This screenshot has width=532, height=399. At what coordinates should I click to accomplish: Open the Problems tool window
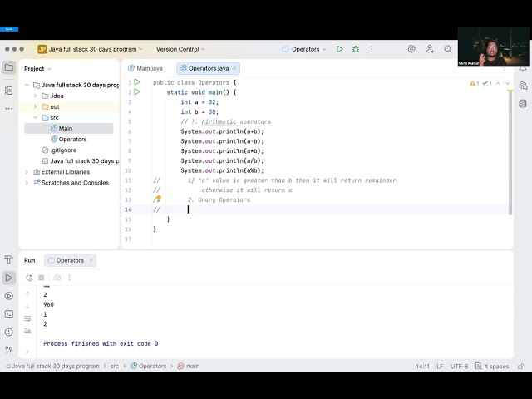point(9,332)
